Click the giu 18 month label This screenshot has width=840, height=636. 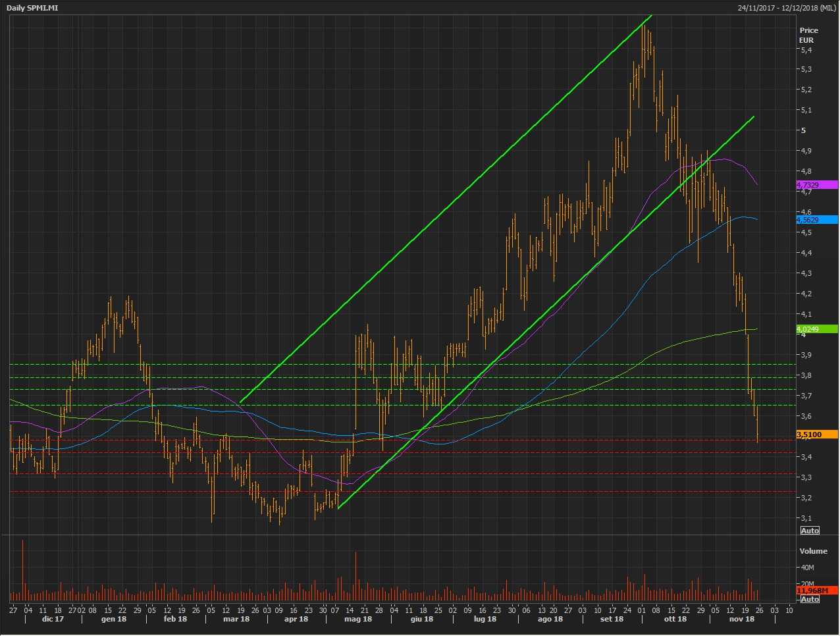[x=422, y=619]
